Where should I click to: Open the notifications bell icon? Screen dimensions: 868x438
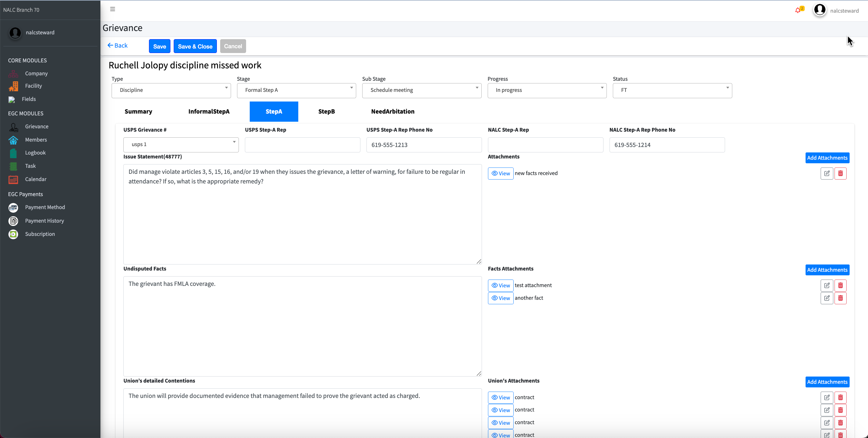coord(797,11)
